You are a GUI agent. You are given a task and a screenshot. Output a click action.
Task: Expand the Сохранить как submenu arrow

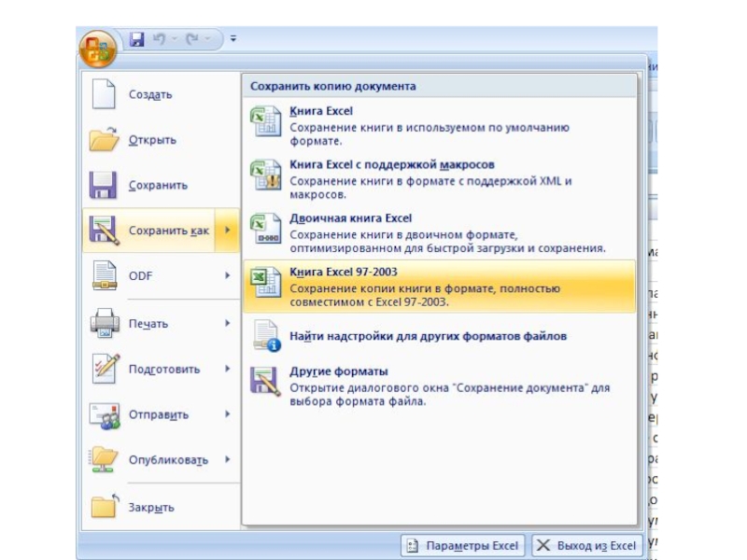pyautogui.click(x=227, y=231)
